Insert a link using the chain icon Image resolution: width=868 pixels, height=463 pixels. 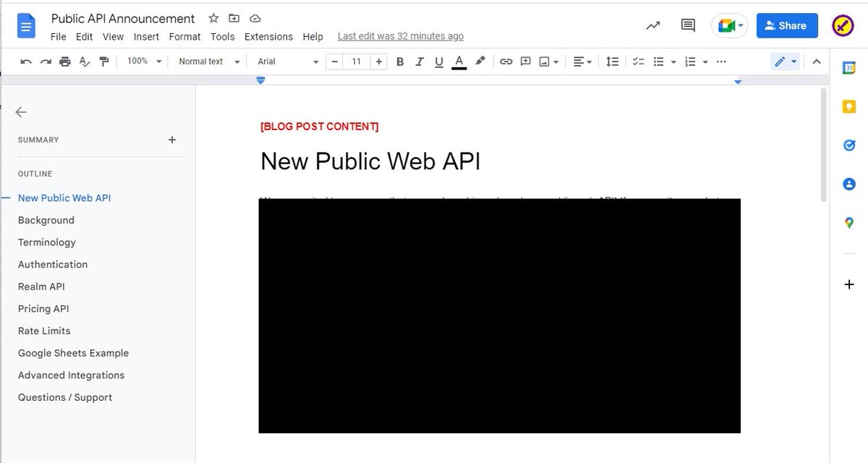pyautogui.click(x=506, y=61)
